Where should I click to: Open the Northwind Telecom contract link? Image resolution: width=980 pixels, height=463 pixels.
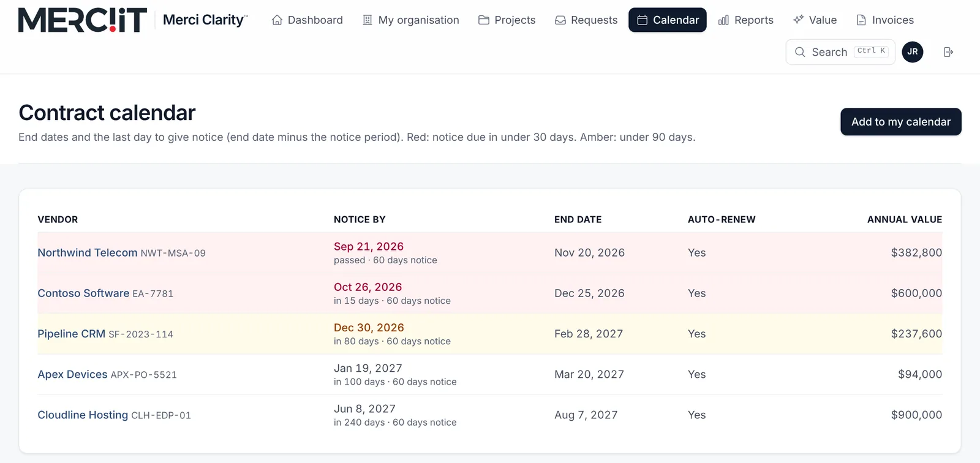(x=88, y=253)
